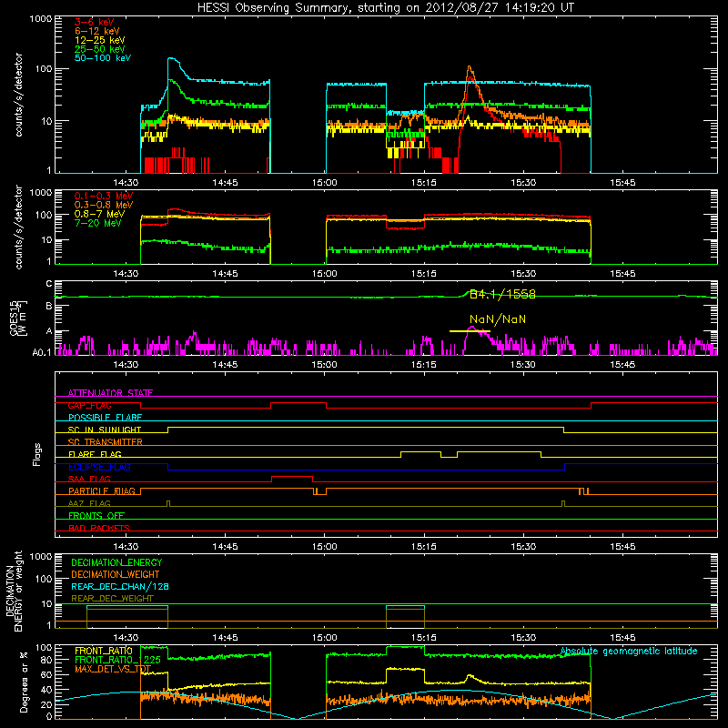Screen dimensions: 728x728
Task: Select the ECLIPSE_FLAG label
Action: pyautogui.click(x=99, y=467)
